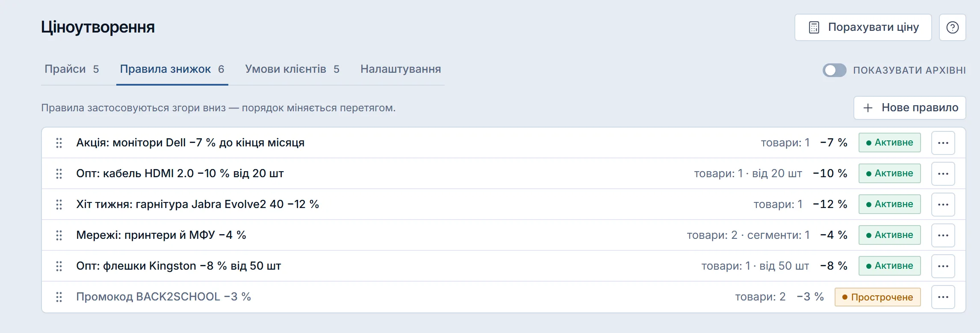
Task: Click "товари: 1 · від 20 шт" text
Action: tap(748, 173)
